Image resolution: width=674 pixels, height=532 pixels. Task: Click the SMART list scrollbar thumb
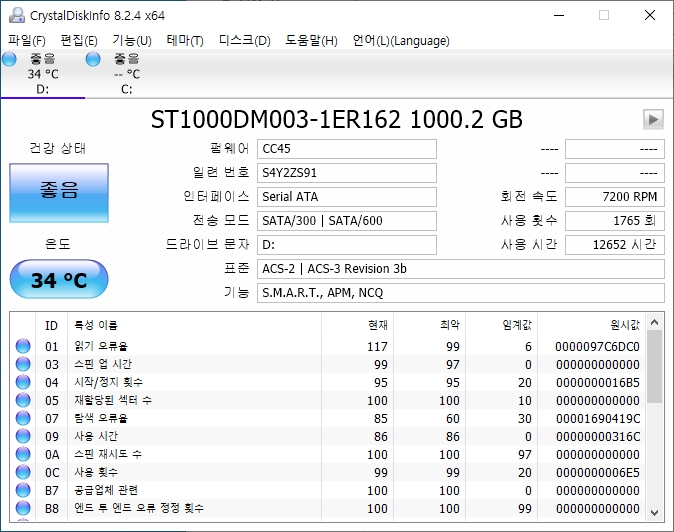click(x=655, y=367)
